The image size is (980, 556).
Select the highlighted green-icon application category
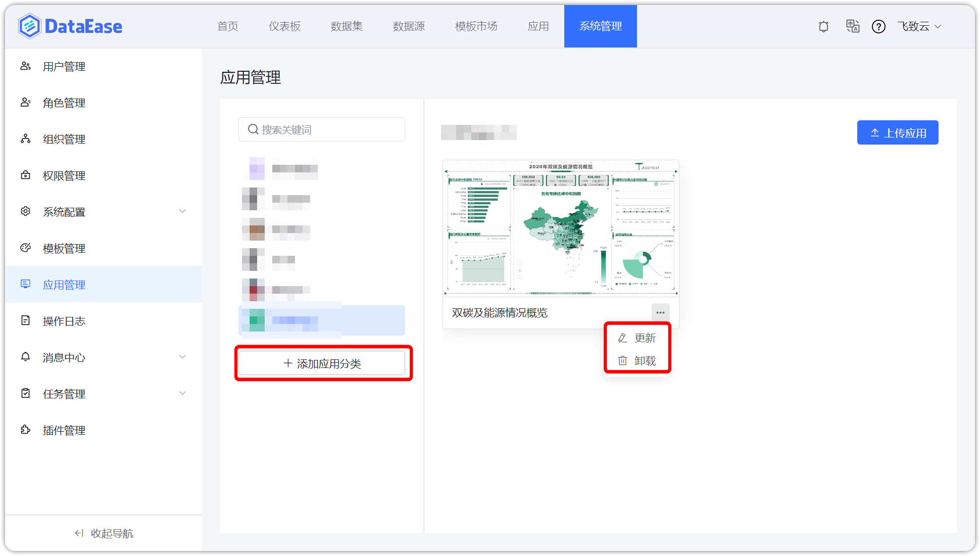(322, 320)
